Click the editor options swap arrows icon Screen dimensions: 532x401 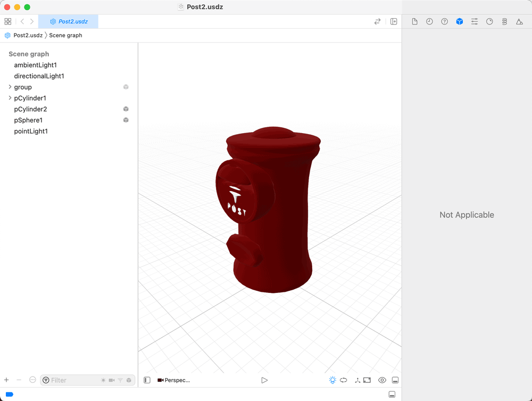pos(377,21)
